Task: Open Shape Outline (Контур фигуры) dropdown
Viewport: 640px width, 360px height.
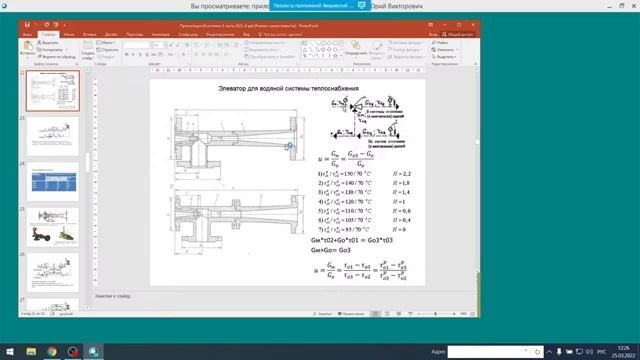Action: [405, 49]
